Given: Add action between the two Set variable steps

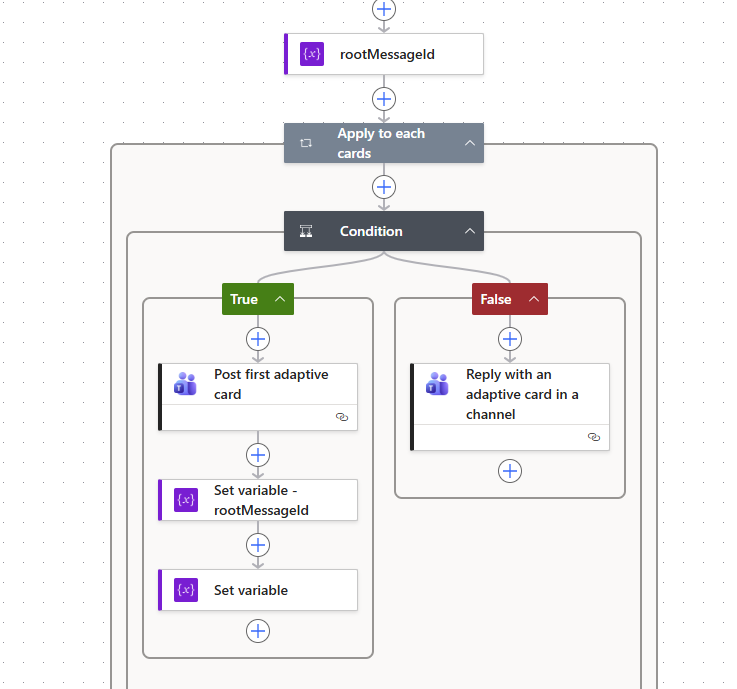Looking at the screenshot, I should (258, 545).
